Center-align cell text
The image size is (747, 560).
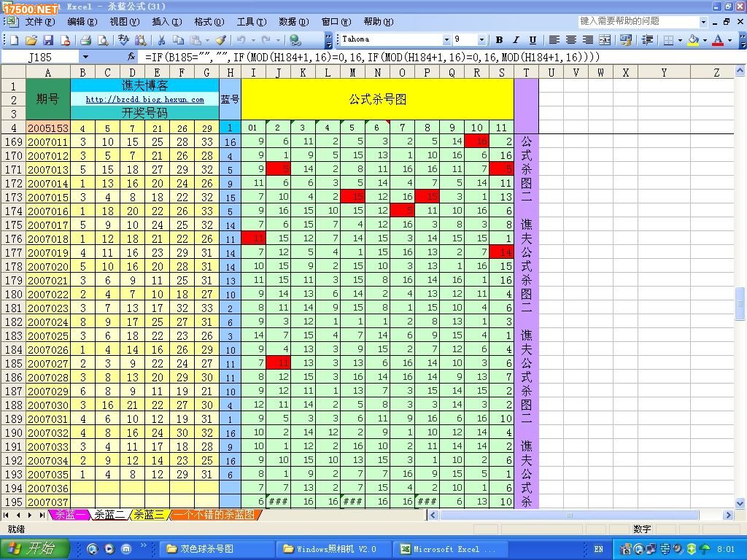pyautogui.click(x=570, y=40)
